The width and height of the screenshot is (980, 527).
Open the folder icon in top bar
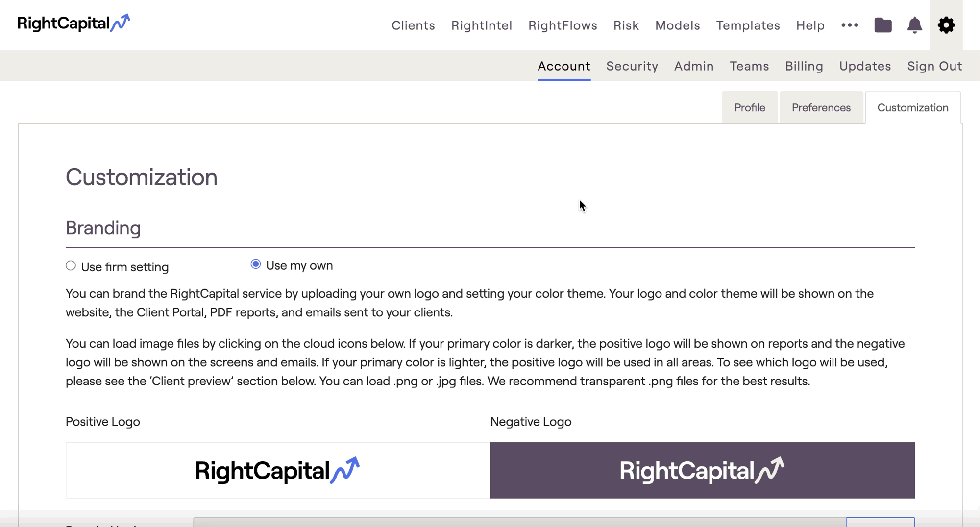coord(882,25)
